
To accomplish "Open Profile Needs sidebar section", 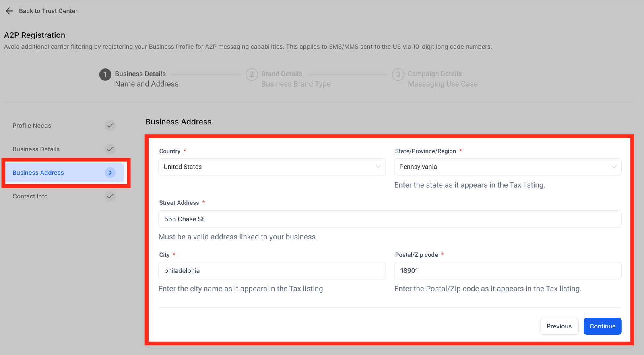I will tap(32, 126).
